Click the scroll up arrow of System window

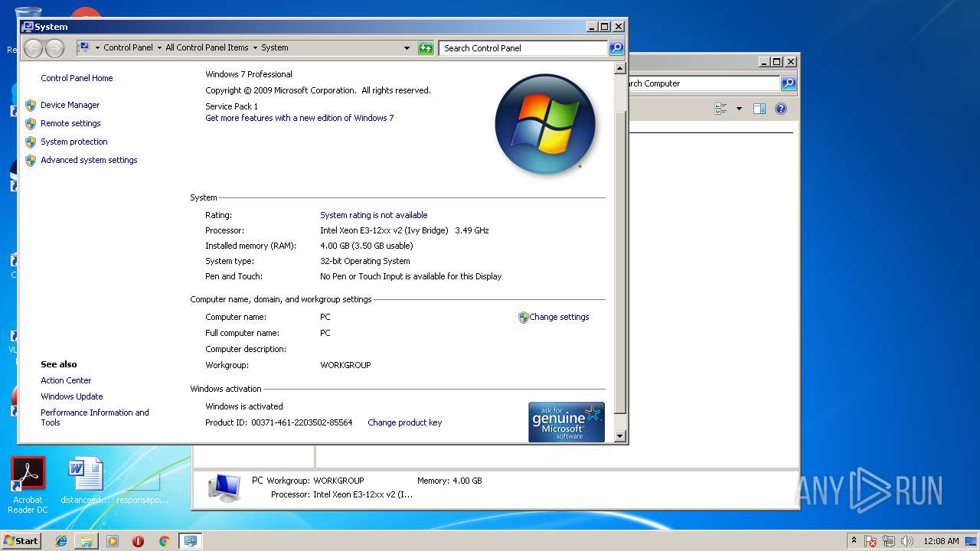[x=620, y=69]
